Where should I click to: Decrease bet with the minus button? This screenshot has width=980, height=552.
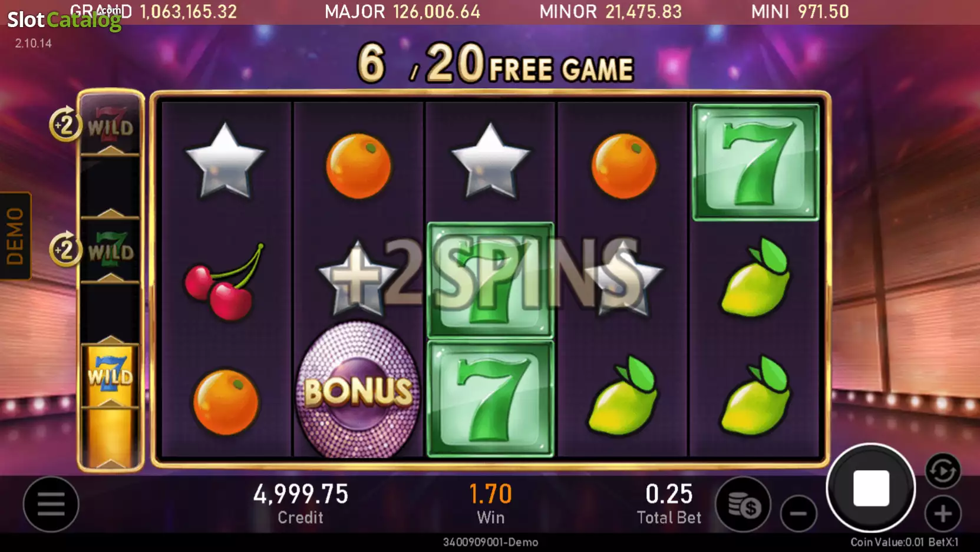coord(798,514)
